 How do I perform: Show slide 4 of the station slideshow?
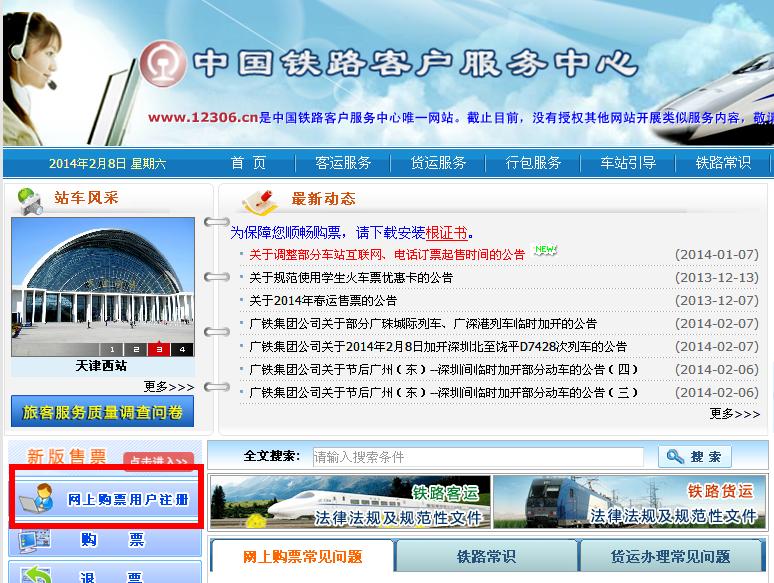point(182,350)
